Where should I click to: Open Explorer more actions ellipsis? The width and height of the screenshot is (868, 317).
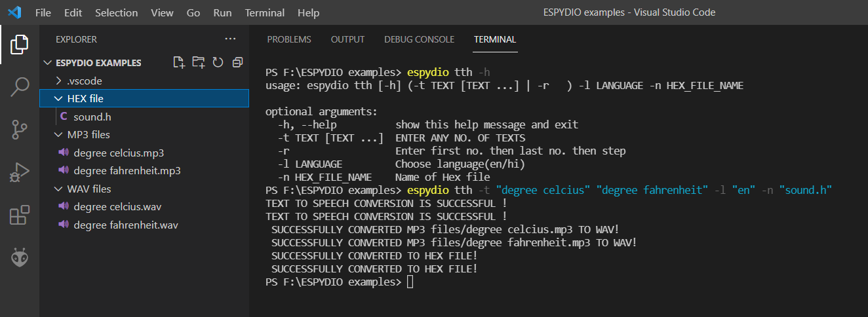(x=229, y=39)
